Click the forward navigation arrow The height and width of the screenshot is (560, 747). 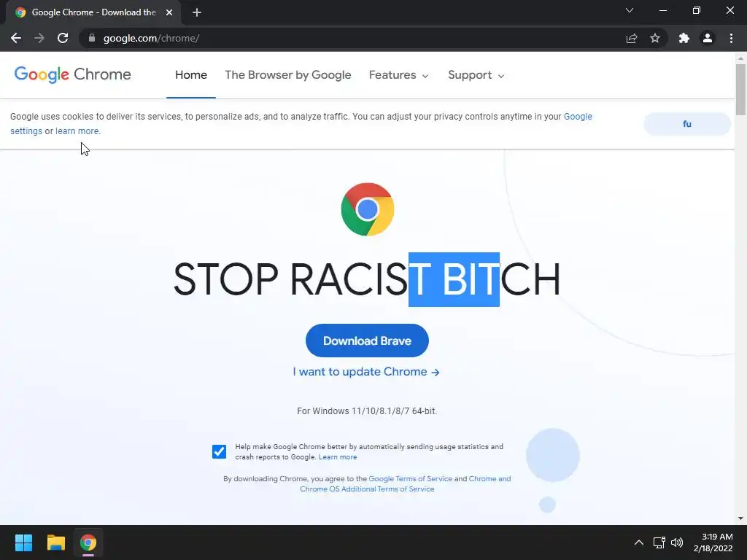point(39,38)
